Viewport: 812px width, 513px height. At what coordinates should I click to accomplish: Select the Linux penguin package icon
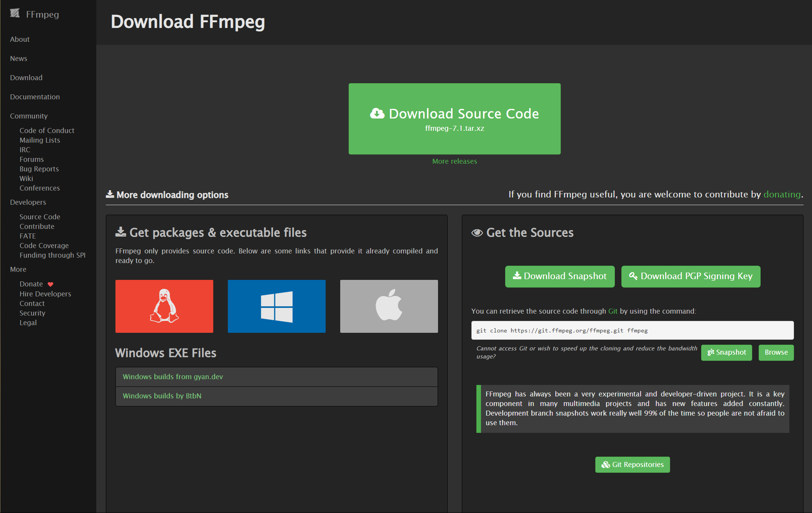point(164,306)
